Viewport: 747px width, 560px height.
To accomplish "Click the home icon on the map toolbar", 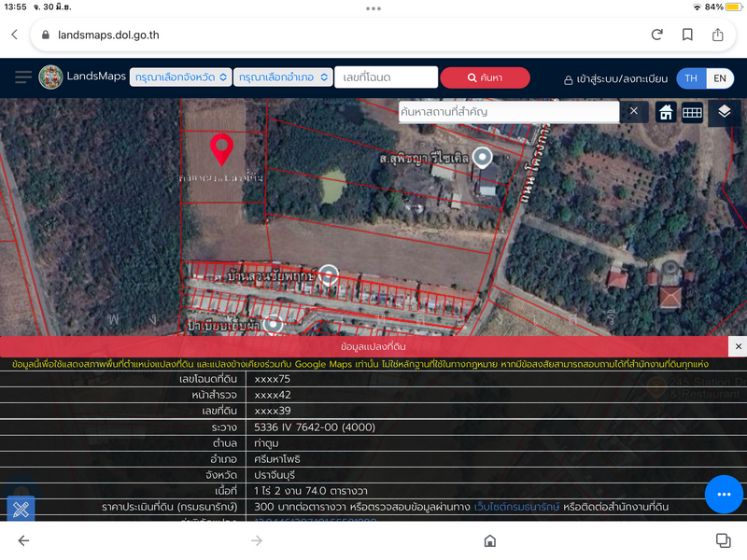I will [x=666, y=112].
